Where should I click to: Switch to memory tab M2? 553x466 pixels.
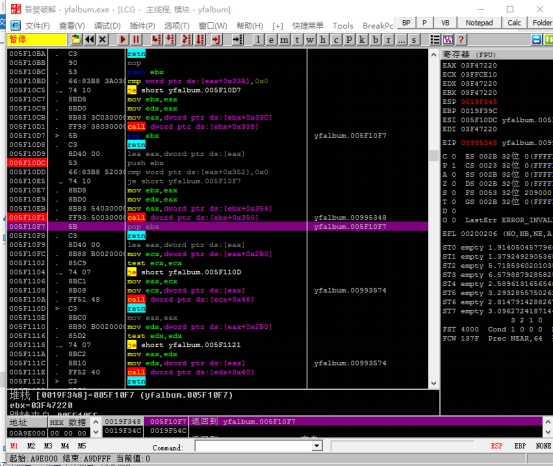click(x=31, y=446)
